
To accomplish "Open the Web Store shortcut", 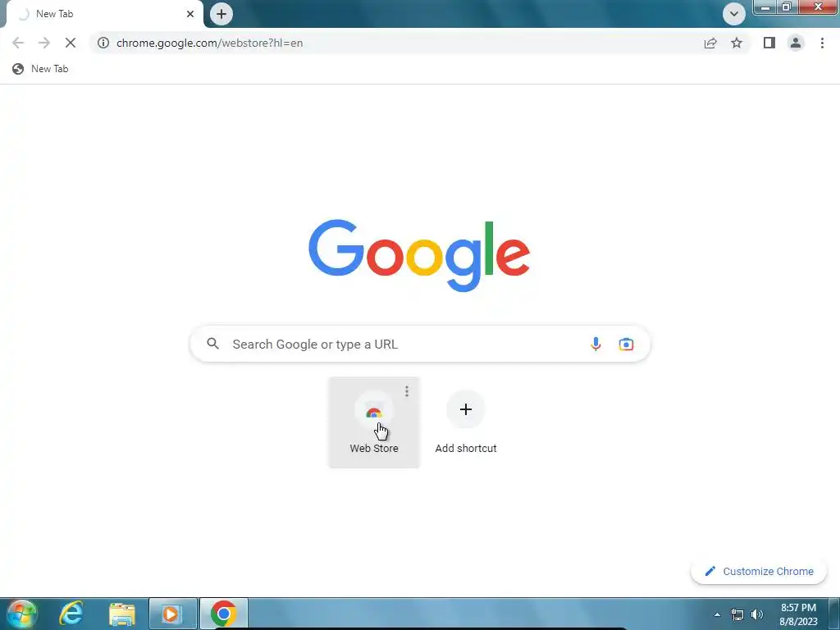I will point(374,422).
